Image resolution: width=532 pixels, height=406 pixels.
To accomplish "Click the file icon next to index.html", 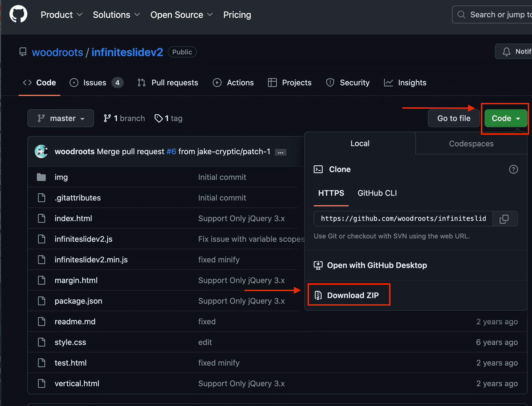I will [42, 218].
